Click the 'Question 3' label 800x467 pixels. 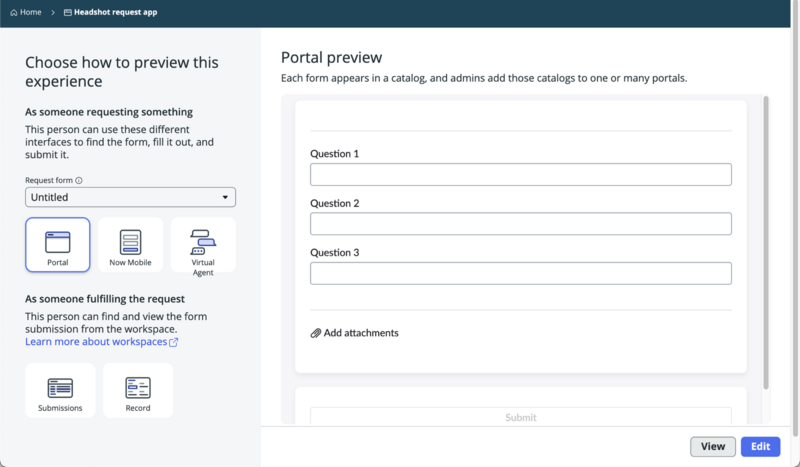335,253
